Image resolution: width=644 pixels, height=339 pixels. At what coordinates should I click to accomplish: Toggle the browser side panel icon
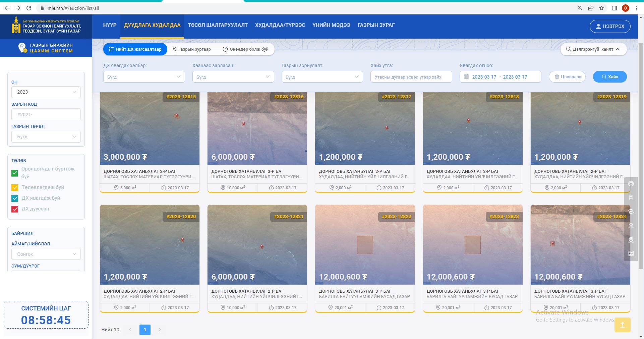tap(615, 8)
